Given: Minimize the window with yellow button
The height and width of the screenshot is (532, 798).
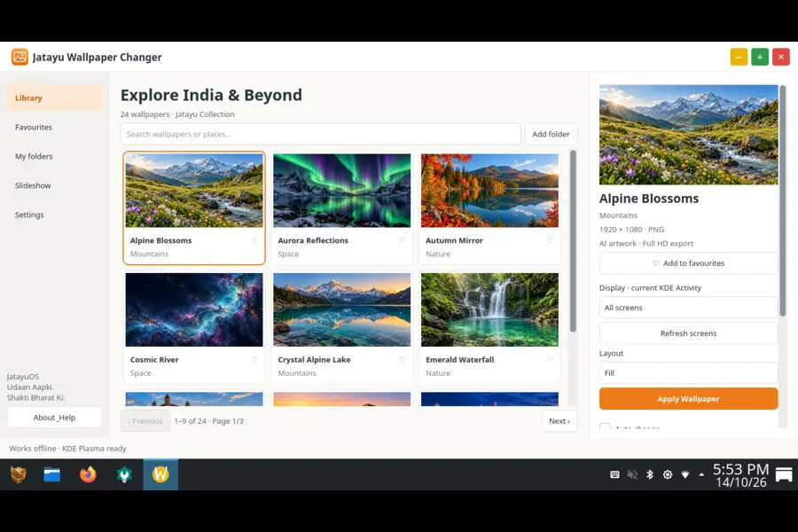Looking at the screenshot, I should (x=739, y=57).
